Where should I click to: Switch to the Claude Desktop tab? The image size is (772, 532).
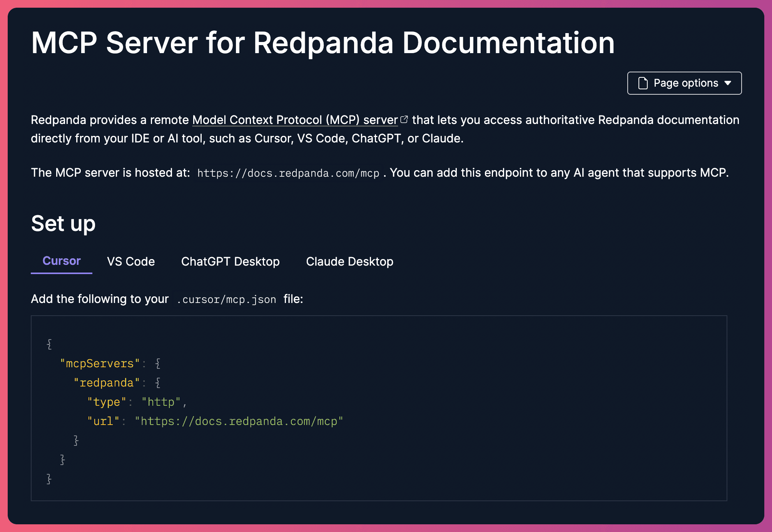click(x=349, y=262)
